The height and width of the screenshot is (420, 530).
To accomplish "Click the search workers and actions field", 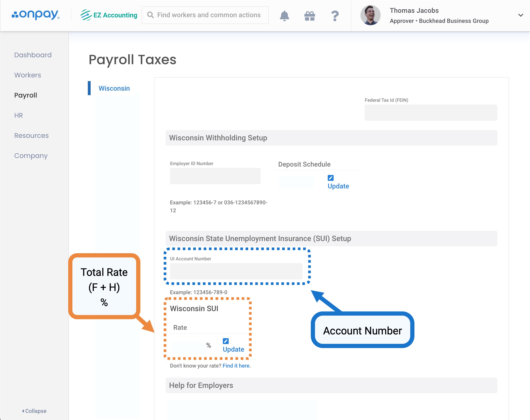I will pos(209,15).
